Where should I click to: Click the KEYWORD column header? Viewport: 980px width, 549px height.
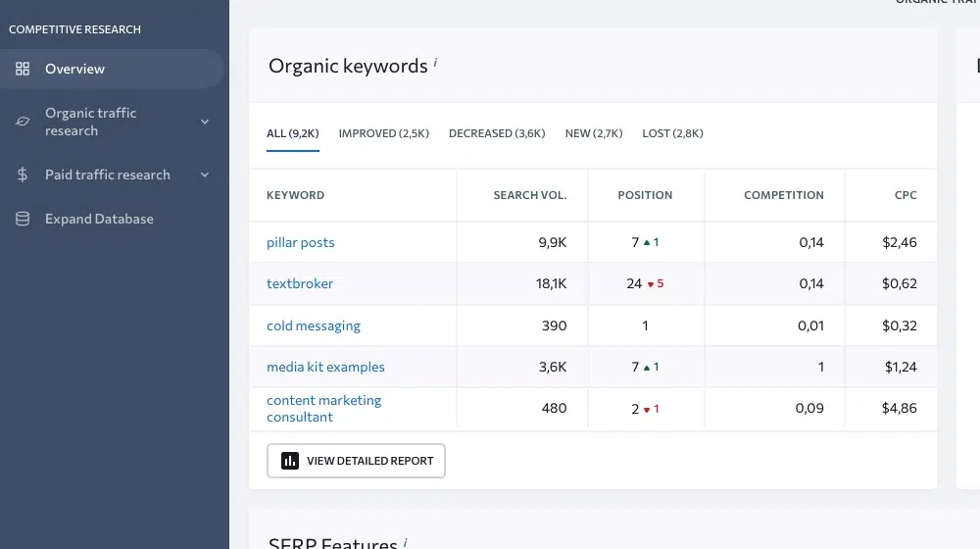(296, 195)
